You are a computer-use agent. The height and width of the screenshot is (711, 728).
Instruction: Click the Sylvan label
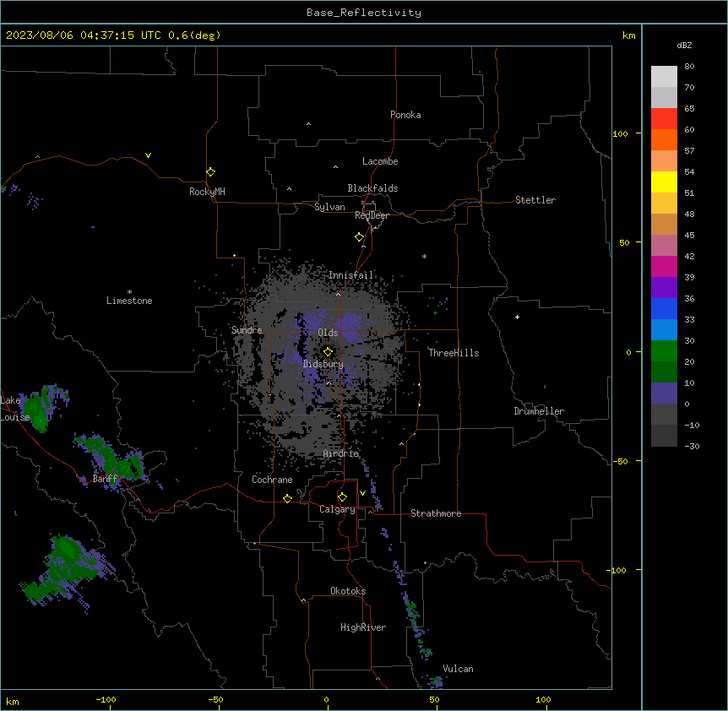point(329,207)
